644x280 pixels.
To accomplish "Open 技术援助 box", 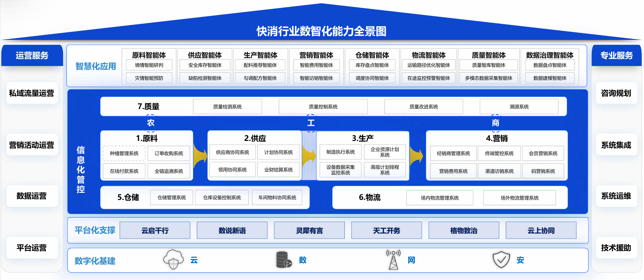I will 616,247.
